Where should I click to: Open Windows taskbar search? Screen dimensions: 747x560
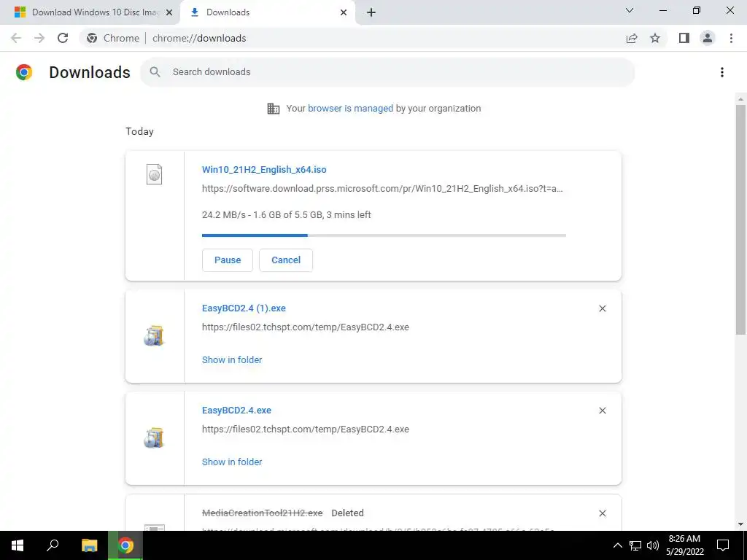[x=53, y=545]
